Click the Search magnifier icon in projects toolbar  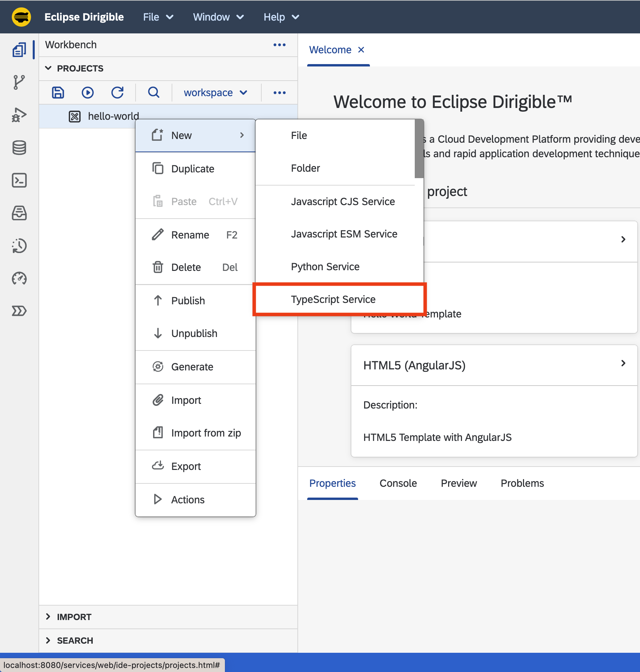(x=154, y=92)
